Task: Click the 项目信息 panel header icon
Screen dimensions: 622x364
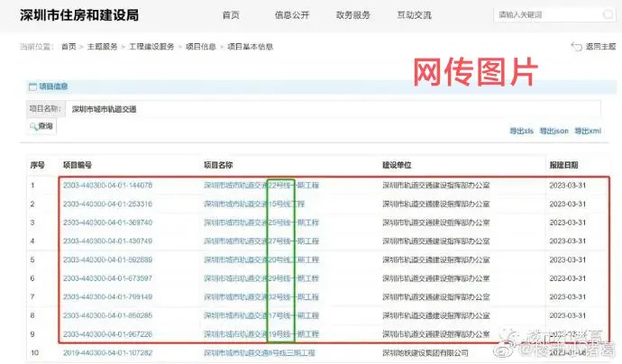Action: point(33,86)
